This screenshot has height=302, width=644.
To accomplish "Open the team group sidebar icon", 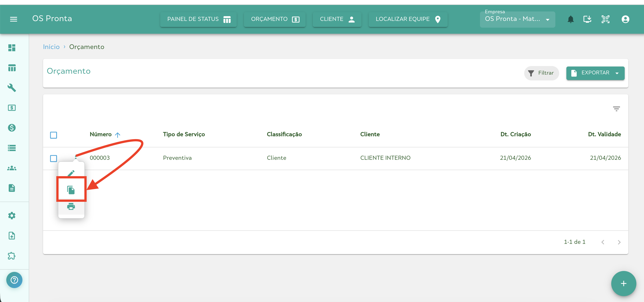I will [x=12, y=168].
